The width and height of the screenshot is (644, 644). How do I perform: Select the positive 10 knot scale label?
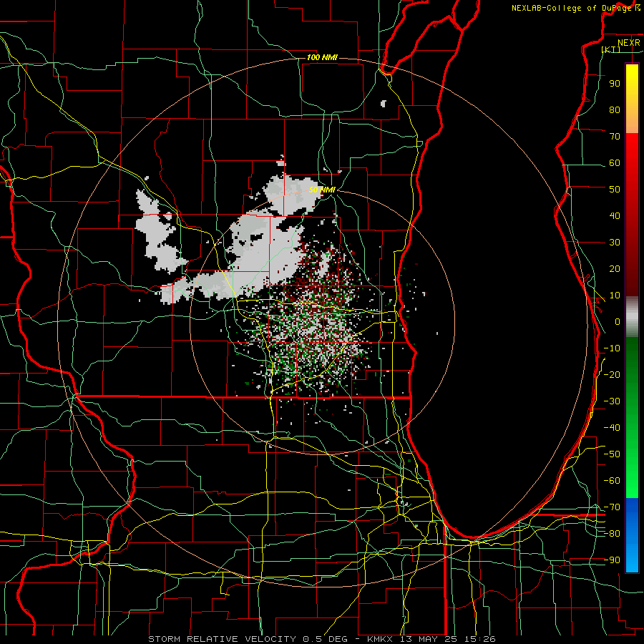615,296
